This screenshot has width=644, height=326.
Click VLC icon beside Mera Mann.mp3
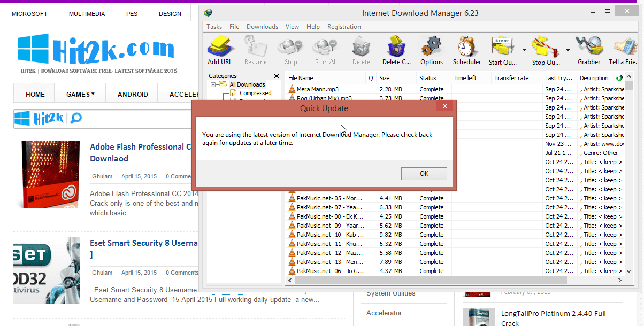292,89
